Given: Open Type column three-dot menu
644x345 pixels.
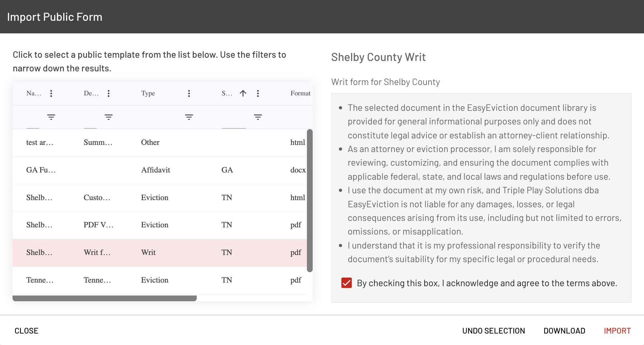Looking at the screenshot, I should pyautogui.click(x=189, y=94).
